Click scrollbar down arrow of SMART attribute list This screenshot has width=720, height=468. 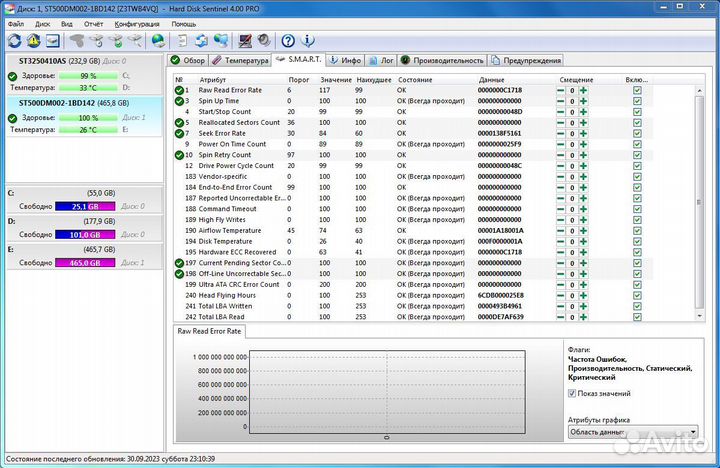click(699, 316)
